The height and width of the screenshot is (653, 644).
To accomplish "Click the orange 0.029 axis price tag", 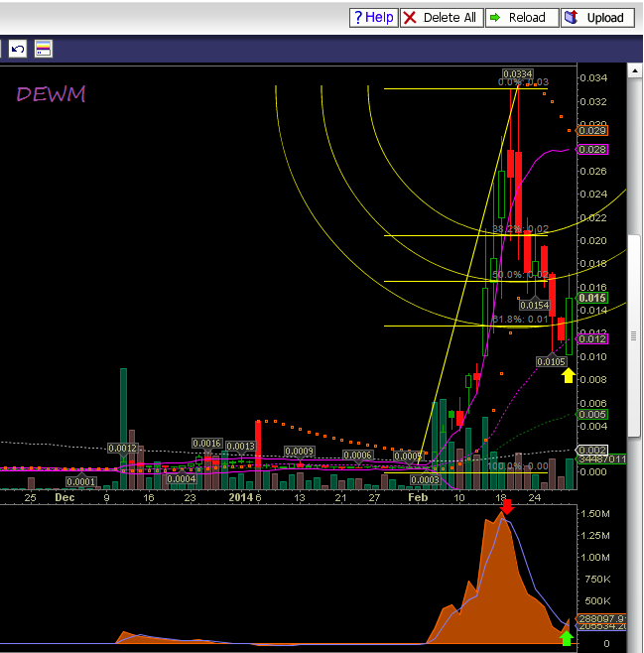I will 592,130.
